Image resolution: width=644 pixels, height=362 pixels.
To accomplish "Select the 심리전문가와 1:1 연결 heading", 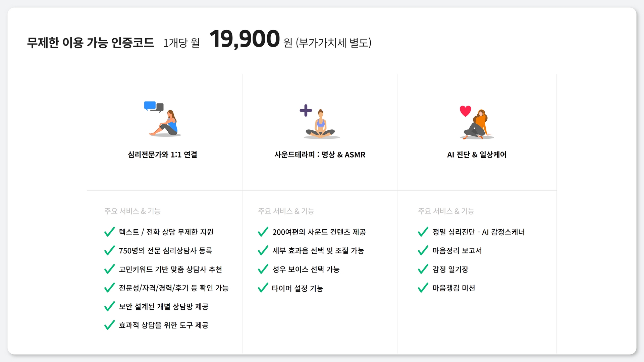I will pyautogui.click(x=162, y=155).
